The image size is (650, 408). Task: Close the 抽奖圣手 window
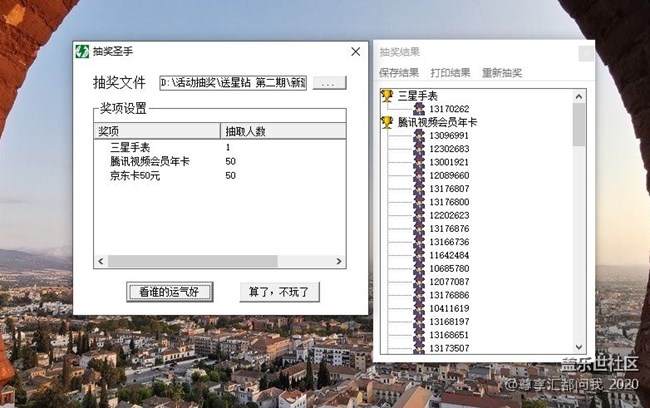[355, 51]
